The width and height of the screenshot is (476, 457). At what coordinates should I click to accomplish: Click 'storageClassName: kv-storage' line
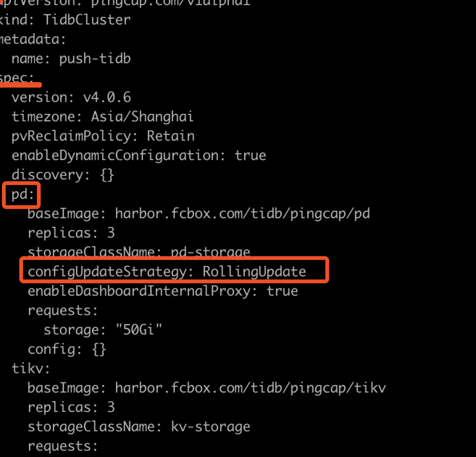[x=139, y=427]
